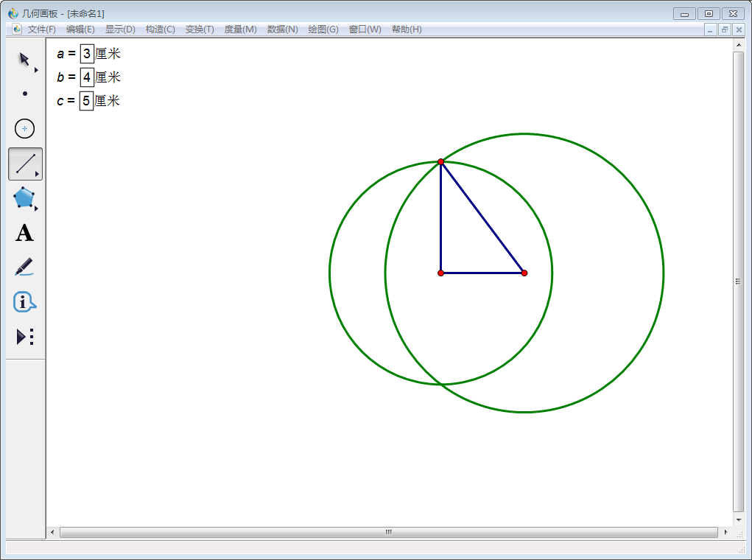Select the Point tool
This screenshot has height=560, width=752.
tap(25, 94)
